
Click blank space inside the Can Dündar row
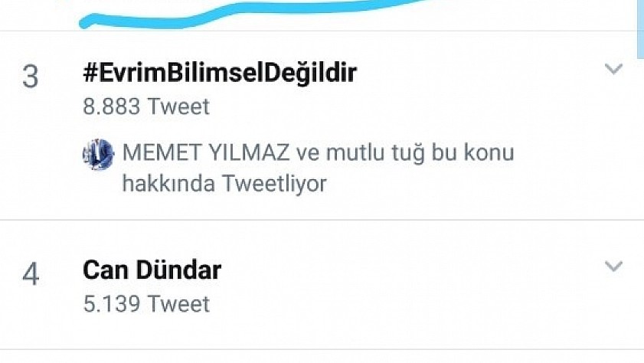pos(410,287)
